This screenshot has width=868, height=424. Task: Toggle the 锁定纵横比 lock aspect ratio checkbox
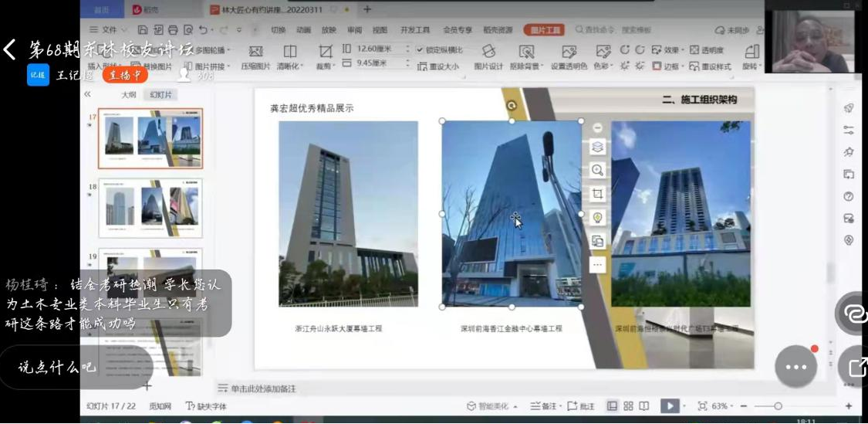[x=420, y=49]
